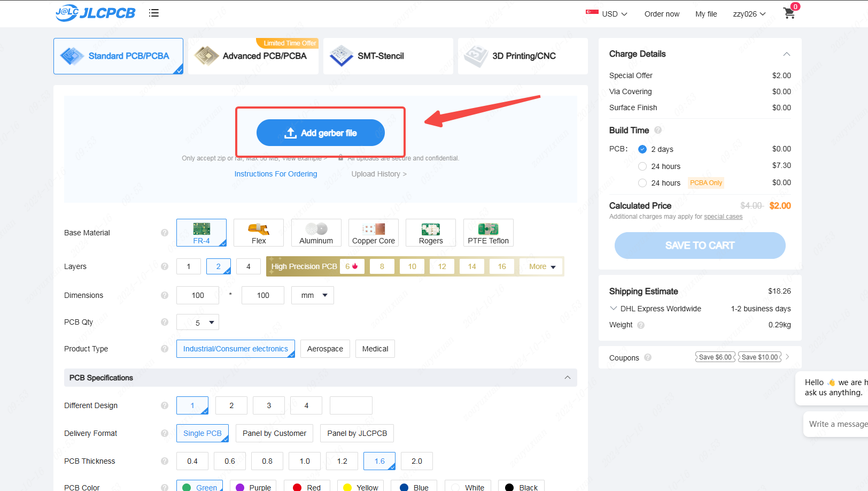Pick Blue PCB color
868x491 pixels.
click(414, 486)
